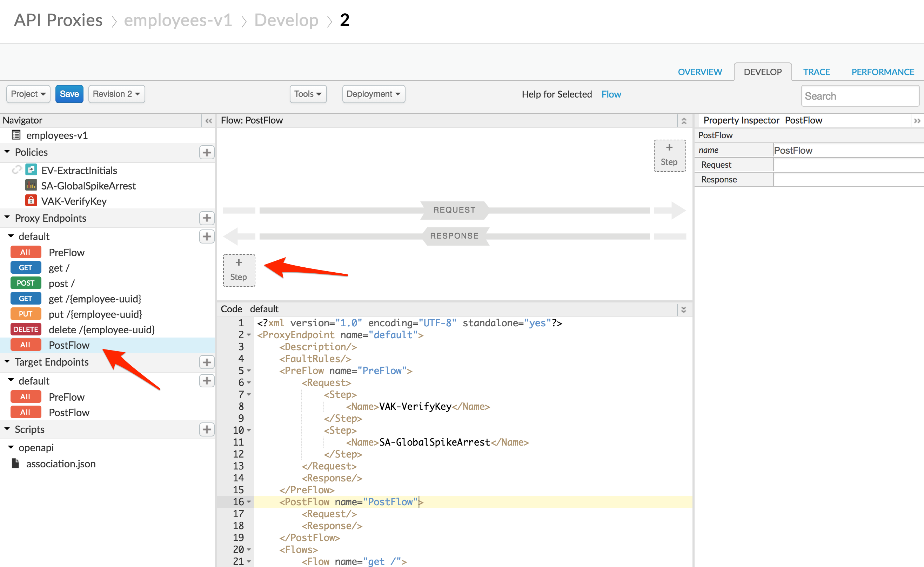Click the VAK-VerifyKey lock icon

(31, 201)
